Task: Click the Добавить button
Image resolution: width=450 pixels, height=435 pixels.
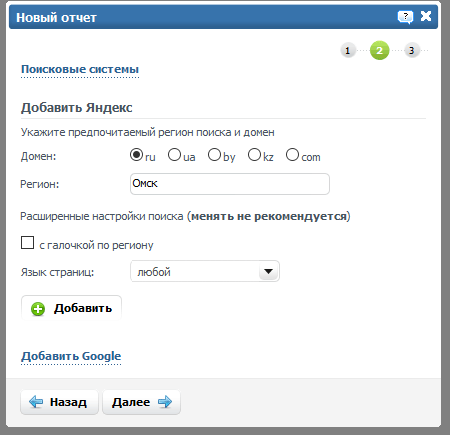Action: click(x=71, y=308)
